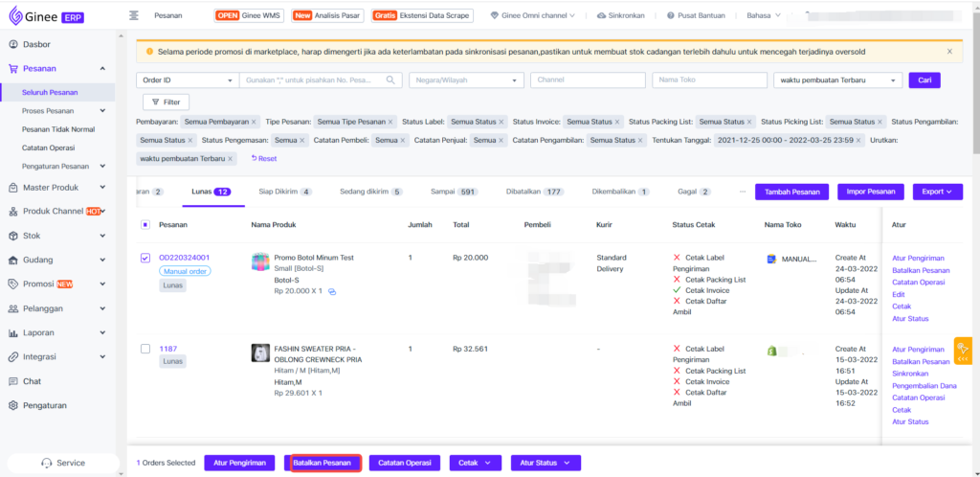The width and height of the screenshot is (980, 477).
Task: Click the orange floating side widget
Action: [963, 351]
